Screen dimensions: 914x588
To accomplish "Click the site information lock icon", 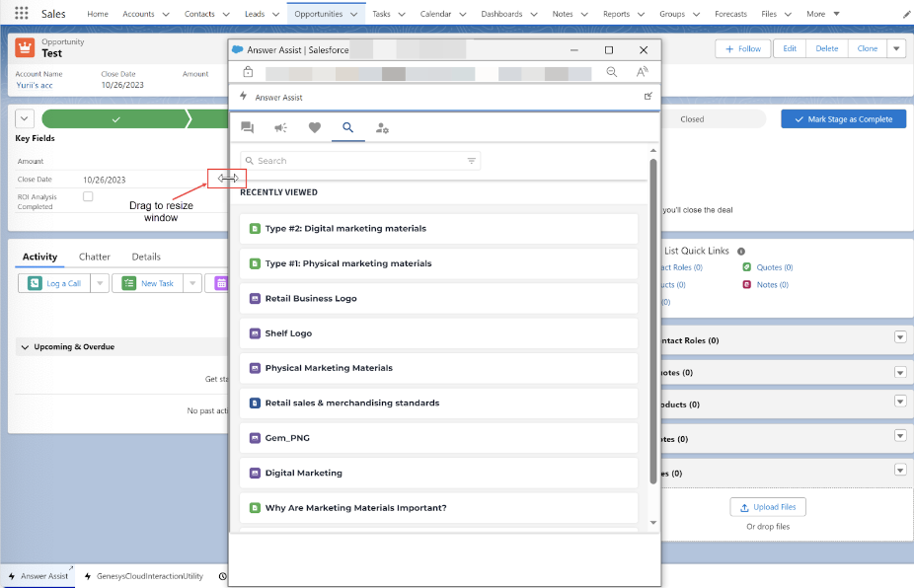I will pos(248,72).
